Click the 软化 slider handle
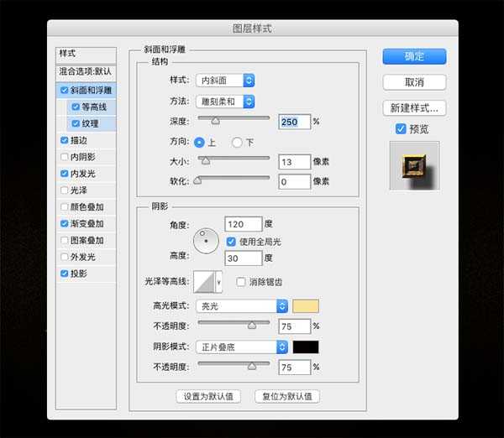504x438 pixels. pyautogui.click(x=197, y=180)
